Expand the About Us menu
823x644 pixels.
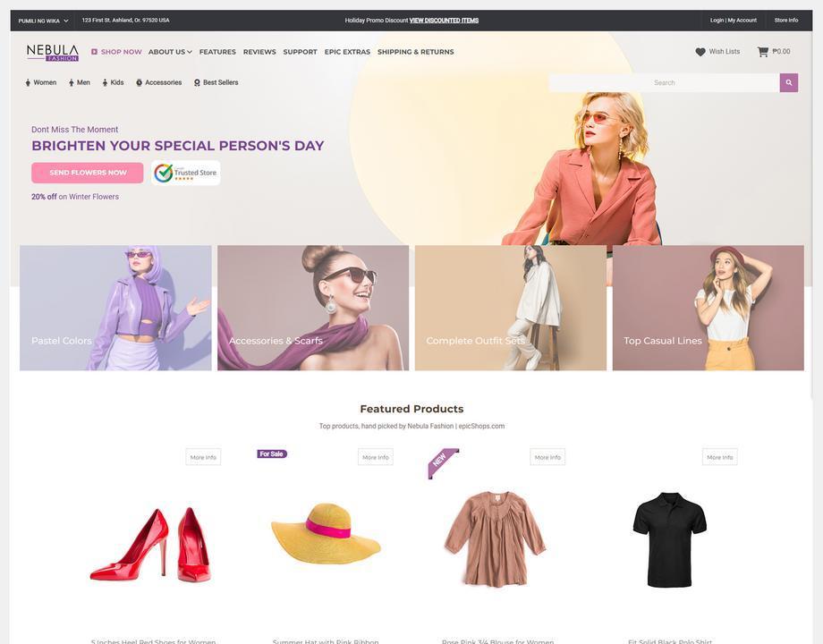point(170,52)
